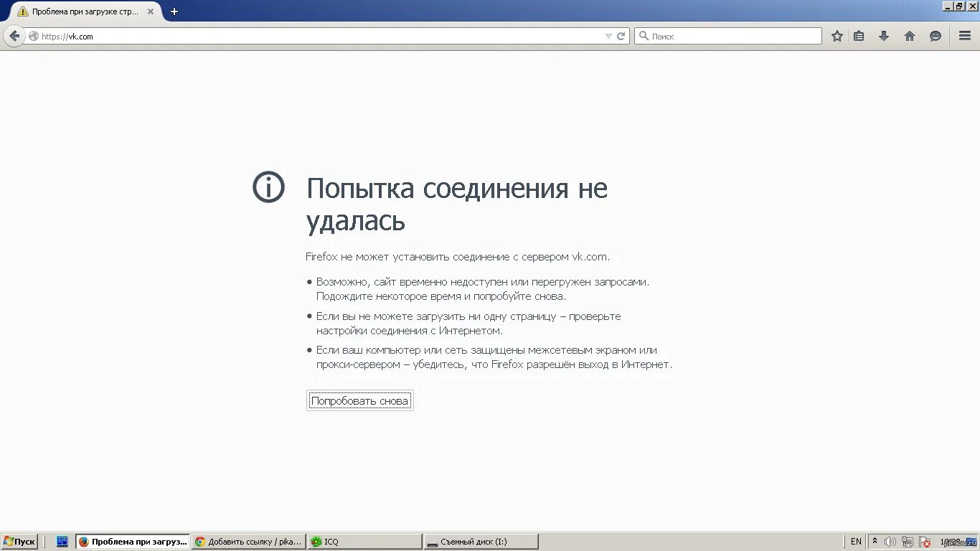Click the network connection tray icon

click(x=908, y=542)
